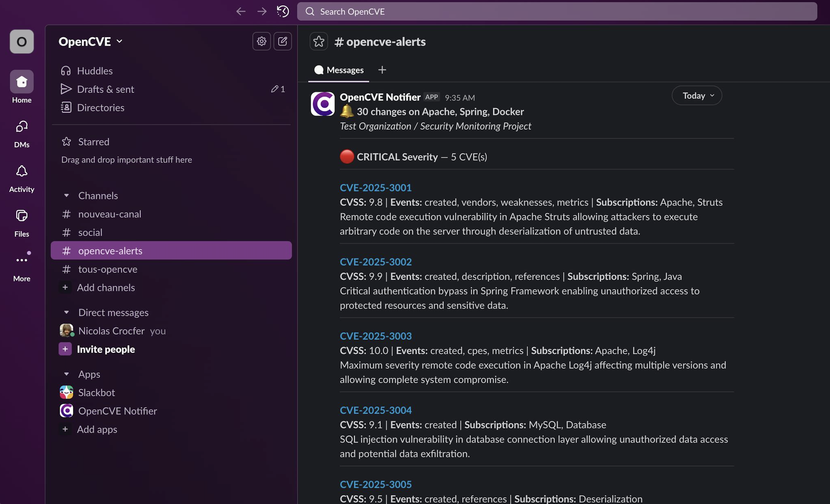
Task: Open workspace settings gear icon
Action: click(261, 41)
